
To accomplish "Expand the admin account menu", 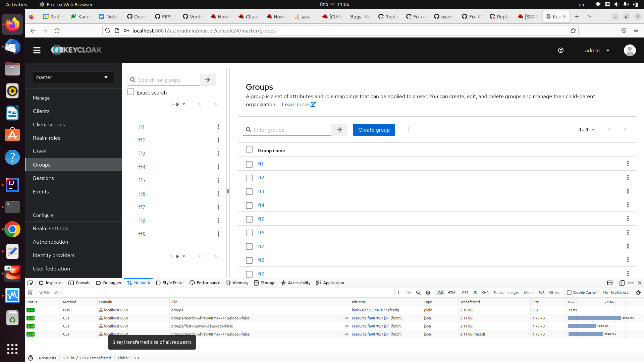I will [597, 50].
